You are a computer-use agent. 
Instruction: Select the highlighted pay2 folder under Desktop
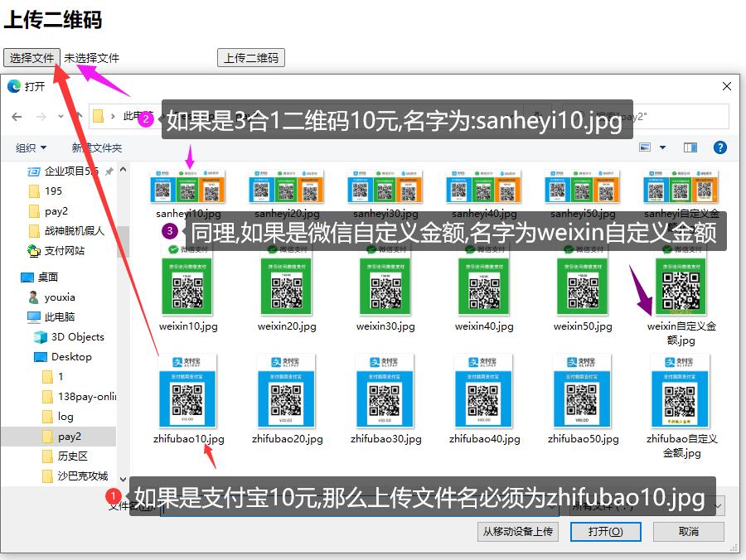click(x=58, y=437)
